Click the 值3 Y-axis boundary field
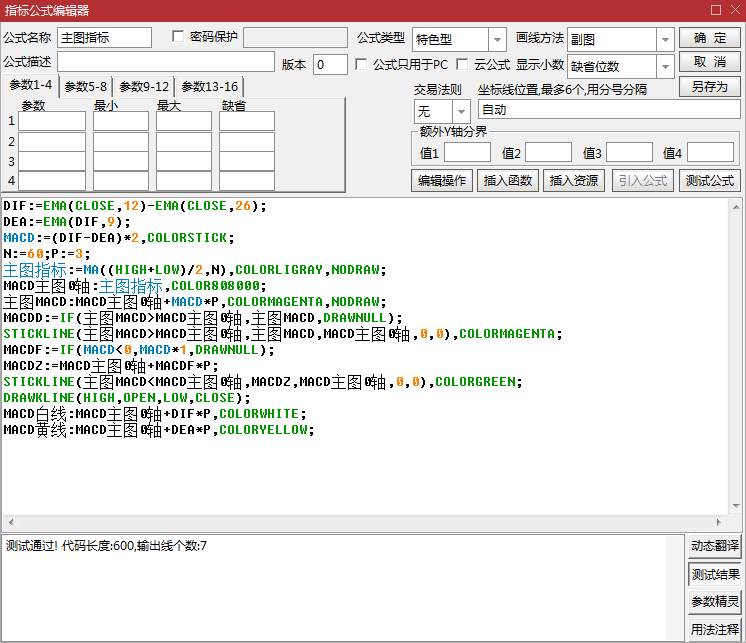746x643 pixels. pos(629,153)
